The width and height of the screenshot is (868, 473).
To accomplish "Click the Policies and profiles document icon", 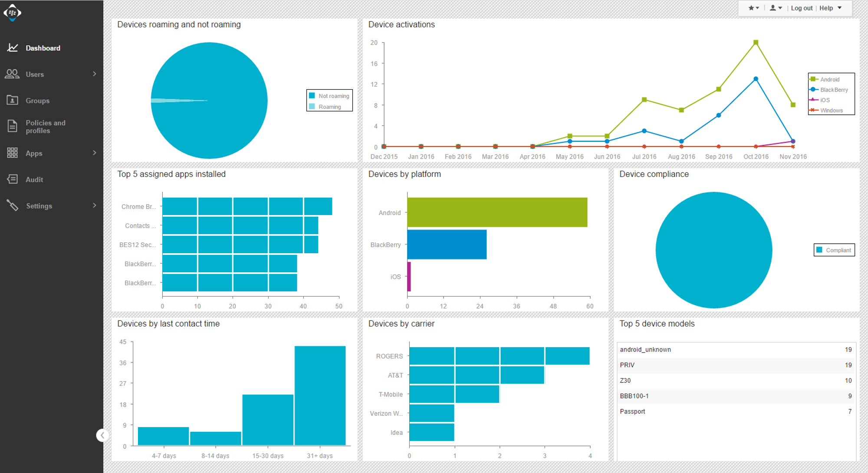I will (12, 126).
